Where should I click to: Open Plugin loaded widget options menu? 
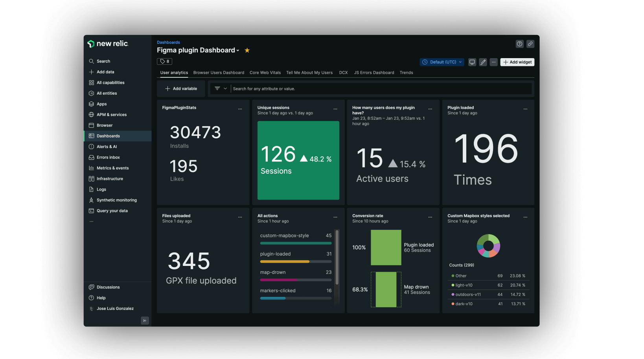525,109
